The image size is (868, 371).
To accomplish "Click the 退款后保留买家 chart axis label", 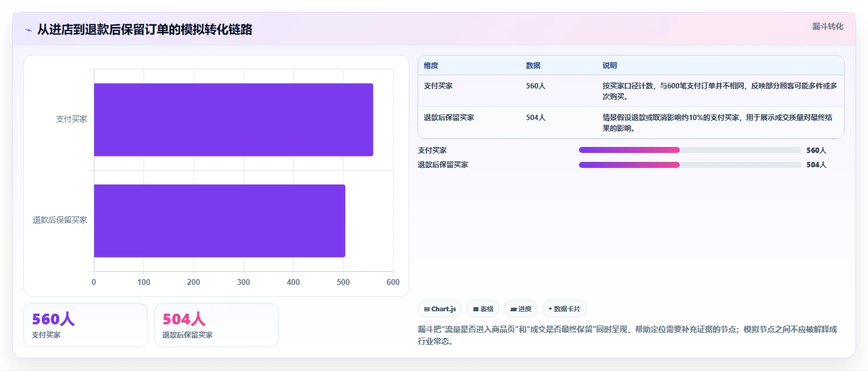I will (x=60, y=220).
